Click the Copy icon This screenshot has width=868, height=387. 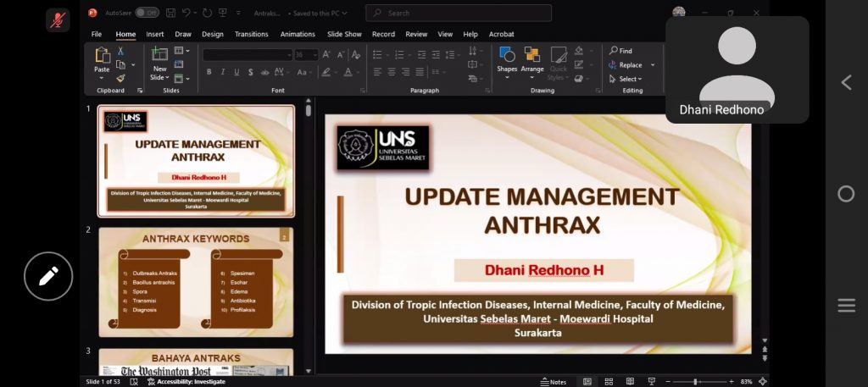tap(120, 64)
